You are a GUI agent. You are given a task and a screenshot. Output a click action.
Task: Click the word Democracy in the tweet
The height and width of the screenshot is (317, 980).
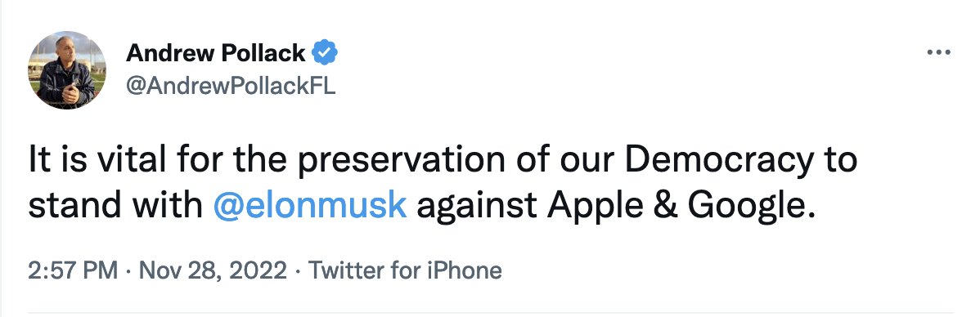click(719, 161)
